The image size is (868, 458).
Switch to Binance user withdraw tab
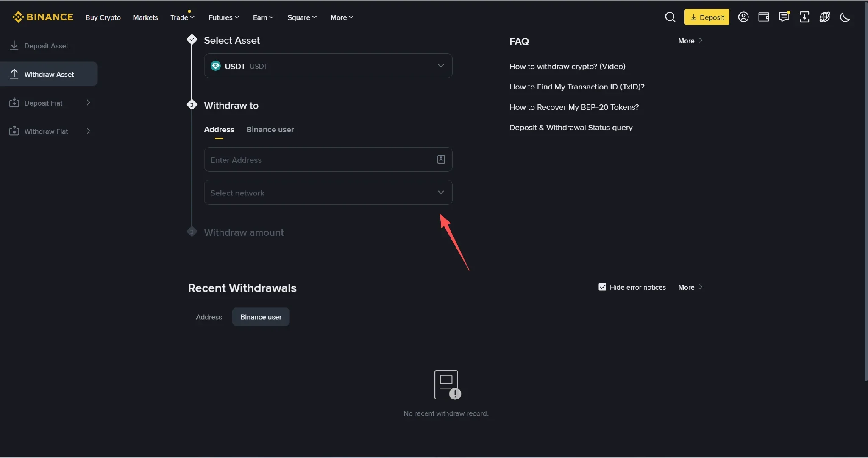point(270,130)
